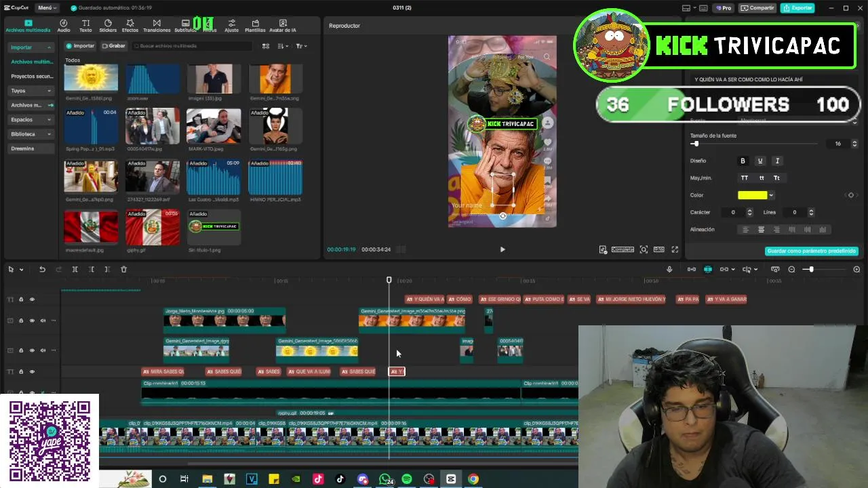This screenshot has width=868, height=488.
Task: Click Guardar como parámetro predefinido
Action: click(811, 251)
